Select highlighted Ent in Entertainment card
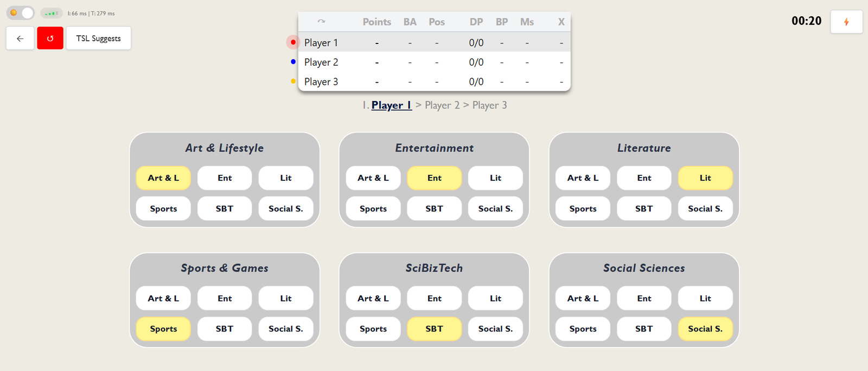The width and height of the screenshot is (868, 371). coord(435,178)
